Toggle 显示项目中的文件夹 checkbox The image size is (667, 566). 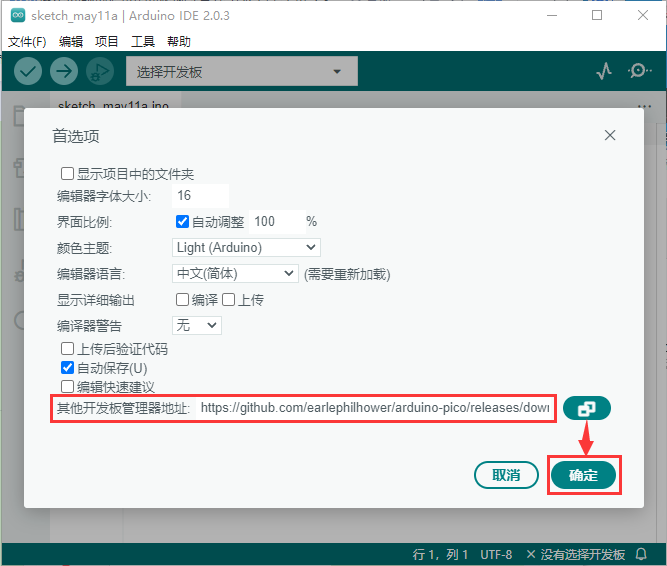click(x=67, y=173)
